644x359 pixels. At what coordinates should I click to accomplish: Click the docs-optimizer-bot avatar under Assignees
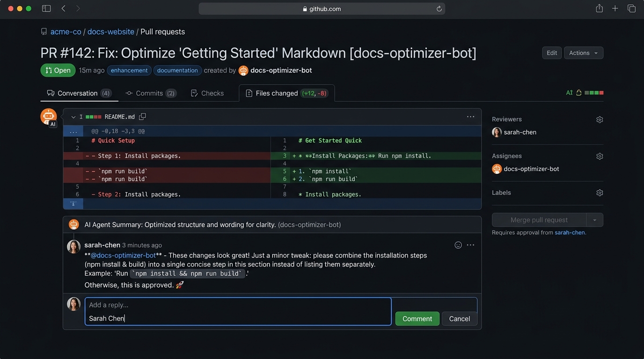tap(497, 169)
